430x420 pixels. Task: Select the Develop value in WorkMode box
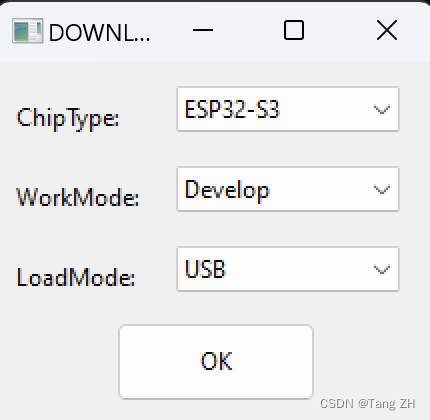click(227, 190)
